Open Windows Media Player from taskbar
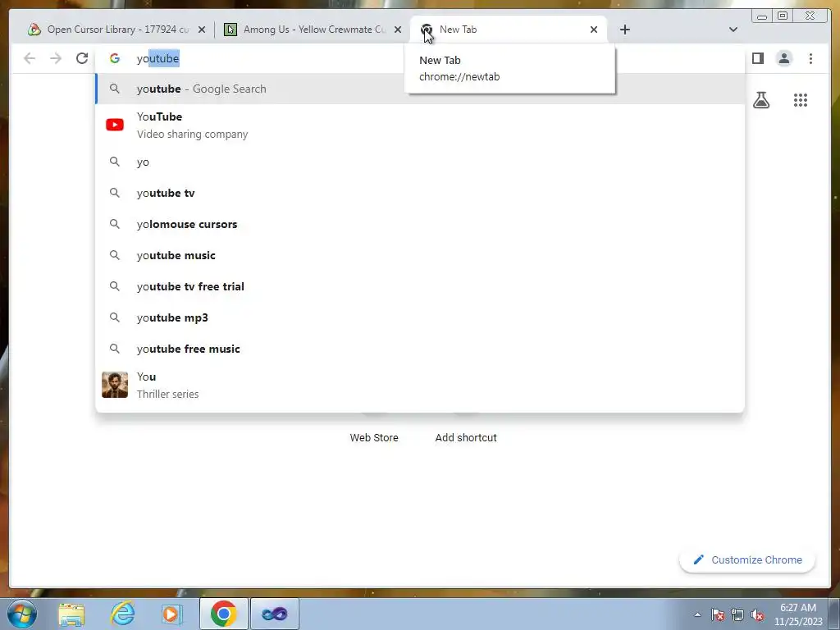840x630 pixels. pos(172,614)
